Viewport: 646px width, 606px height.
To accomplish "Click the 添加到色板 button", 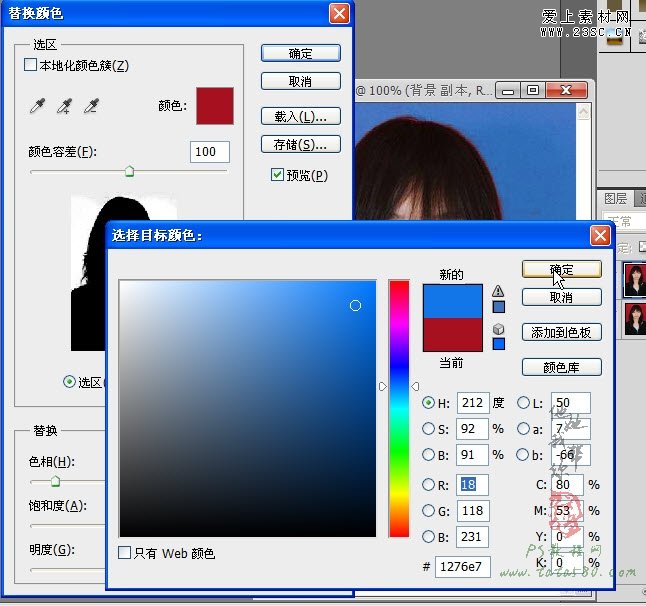I will [x=561, y=332].
